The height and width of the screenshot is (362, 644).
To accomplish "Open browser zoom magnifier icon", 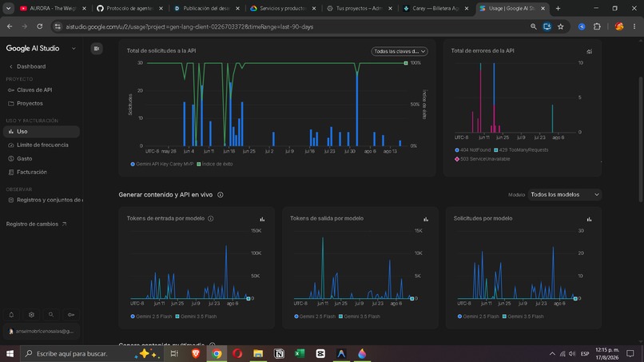I will [x=534, y=26].
